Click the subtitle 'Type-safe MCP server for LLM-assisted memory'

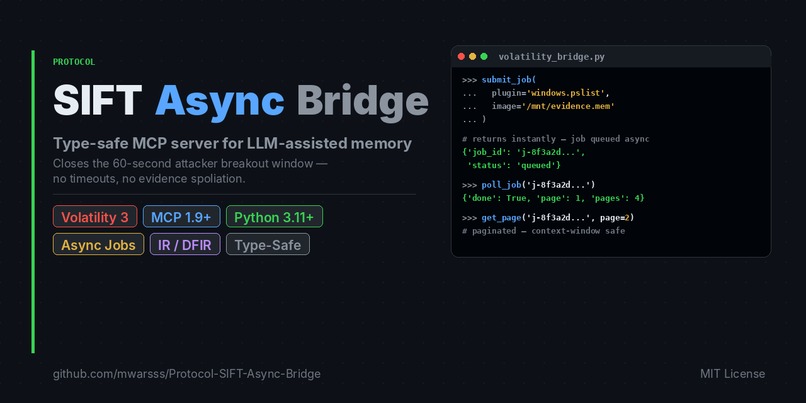(x=232, y=144)
